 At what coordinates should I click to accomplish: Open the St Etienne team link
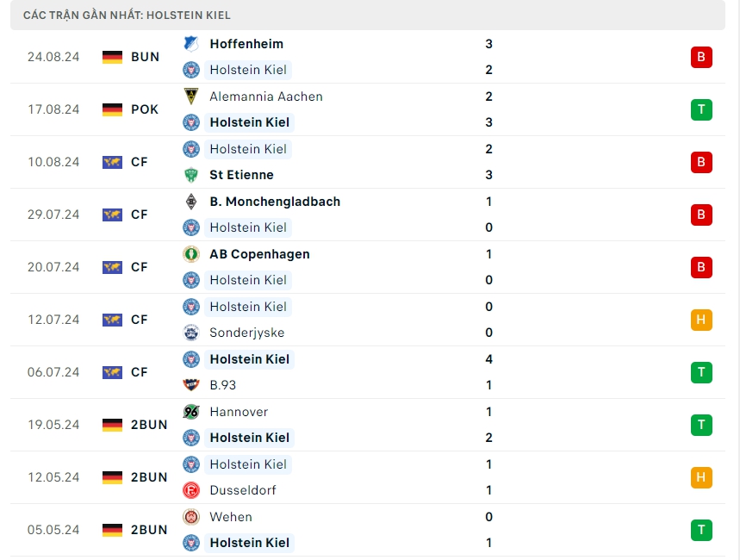pyautogui.click(x=241, y=175)
